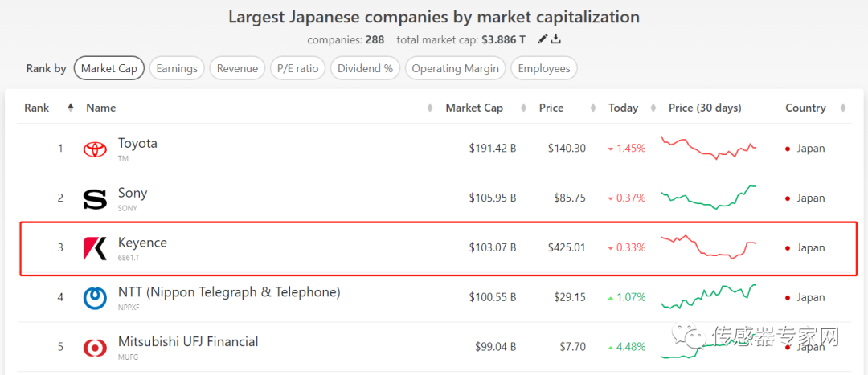Screen dimensions: 868x375
Task: Sort by the Market Cap column header
Action: (x=474, y=108)
